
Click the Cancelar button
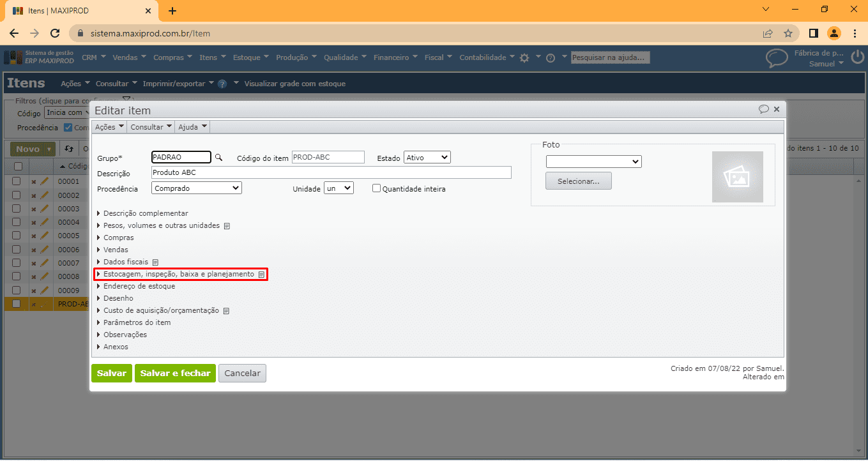pyautogui.click(x=242, y=373)
